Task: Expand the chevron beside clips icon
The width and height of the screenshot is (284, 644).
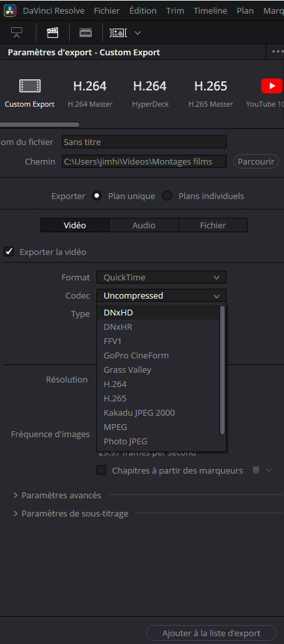Action: tap(137, 33)
